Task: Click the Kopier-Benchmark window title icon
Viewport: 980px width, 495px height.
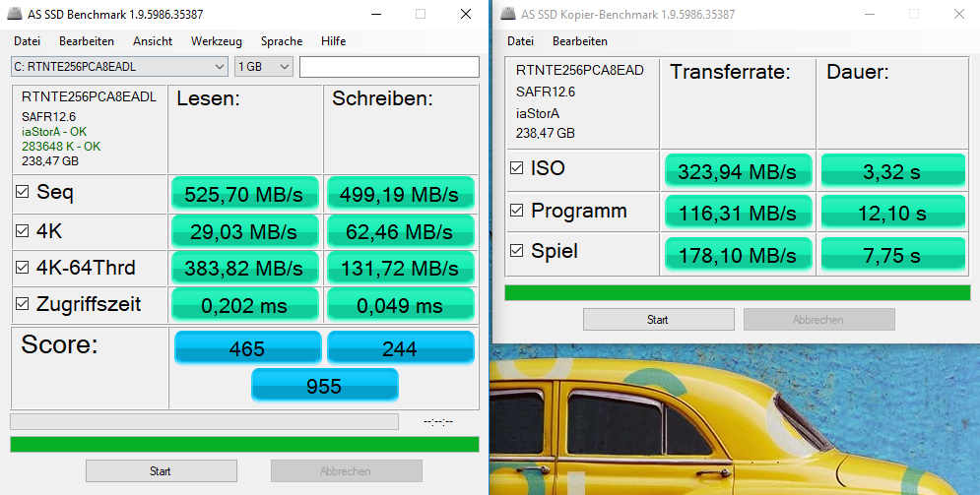Action: point(508,14)
